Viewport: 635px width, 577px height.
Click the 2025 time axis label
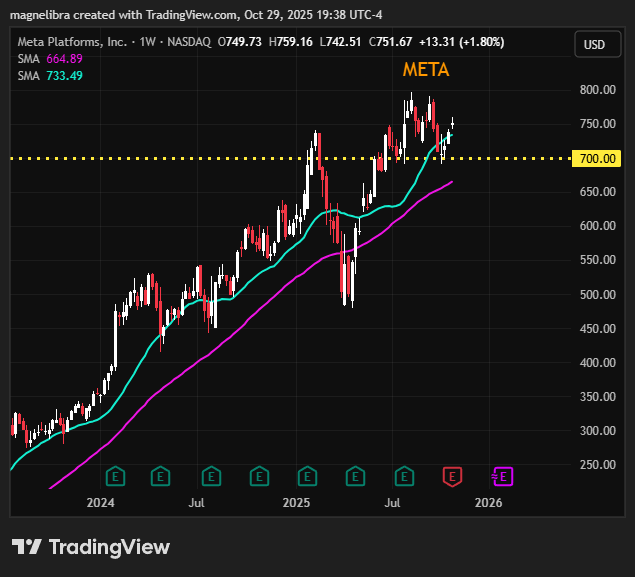click(x=296, y=502)
